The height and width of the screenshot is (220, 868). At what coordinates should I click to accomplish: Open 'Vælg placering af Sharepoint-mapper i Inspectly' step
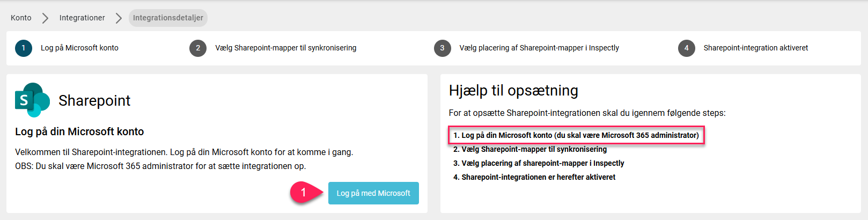click(x=539, y=48)
